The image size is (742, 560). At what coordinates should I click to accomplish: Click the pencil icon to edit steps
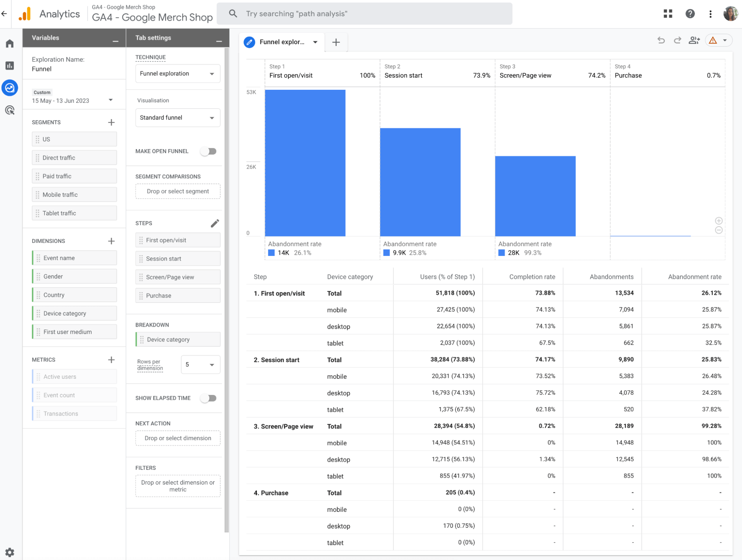[215, 223]
